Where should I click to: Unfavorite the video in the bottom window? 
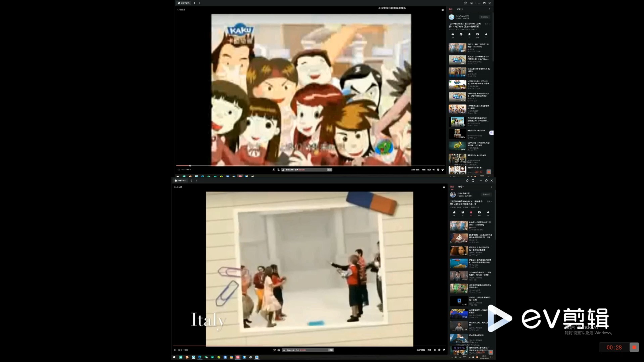coord(471,212)
